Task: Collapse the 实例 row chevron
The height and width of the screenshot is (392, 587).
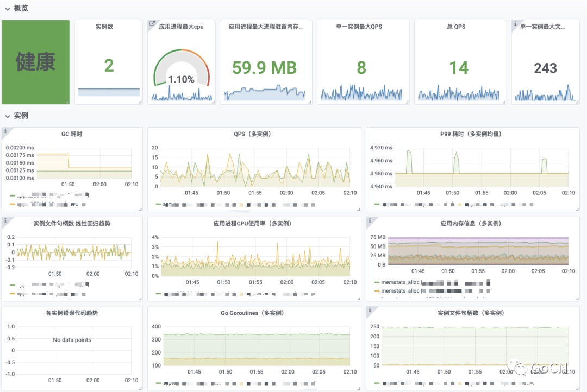Action: [x=8, y=116]
